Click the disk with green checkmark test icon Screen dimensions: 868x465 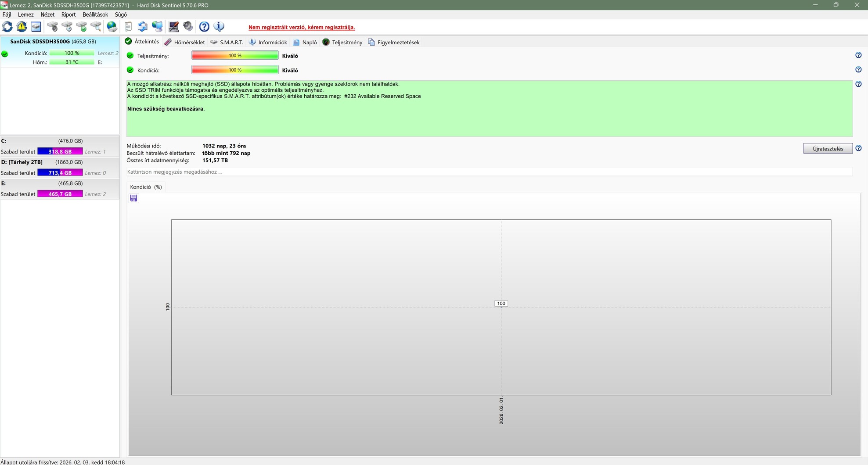click(x=81, y=27)
